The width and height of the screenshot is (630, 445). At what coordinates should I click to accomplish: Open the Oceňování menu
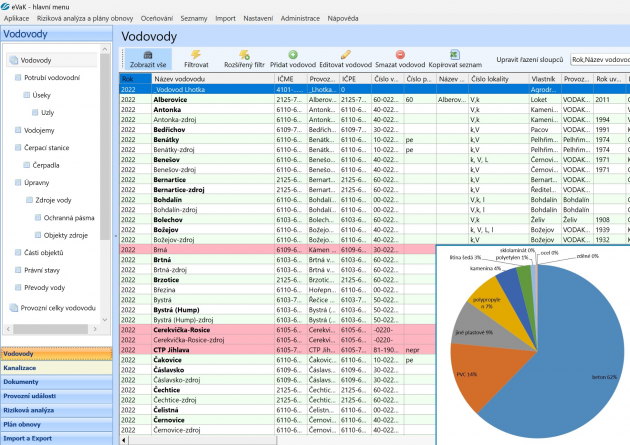pyautogui.click(x=157, y=18)
